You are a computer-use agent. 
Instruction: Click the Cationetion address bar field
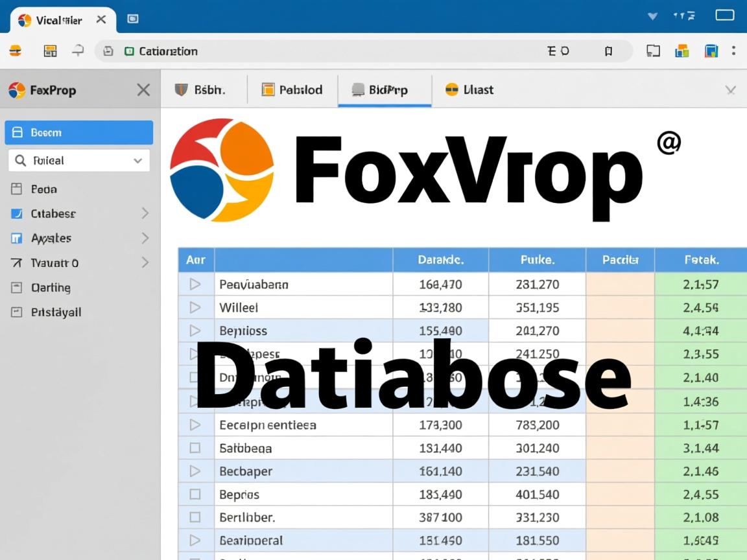pos(324,51)
